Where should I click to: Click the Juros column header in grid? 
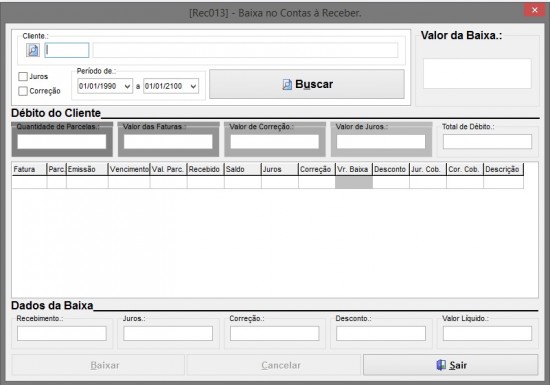pyautogui.click(x=280, y=169)
